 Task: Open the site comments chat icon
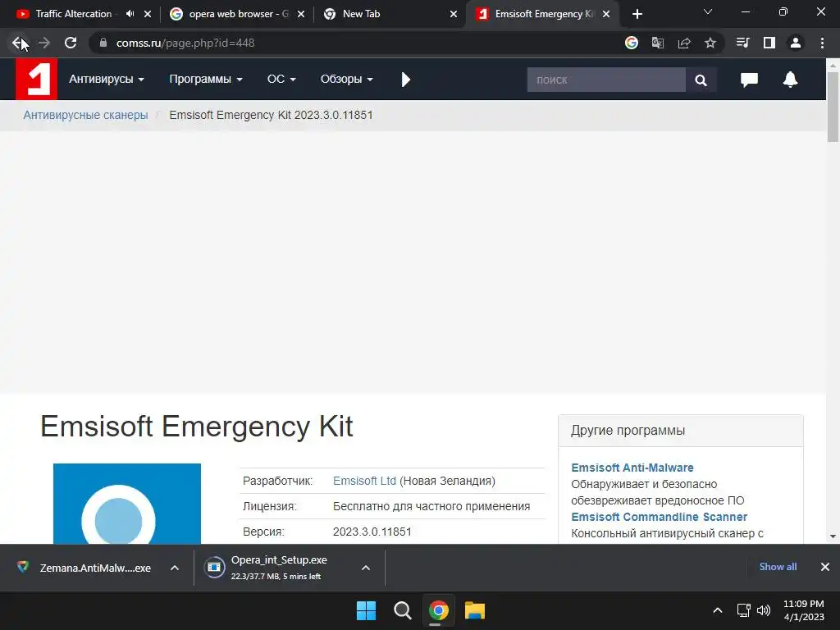(x=749, y=80)
